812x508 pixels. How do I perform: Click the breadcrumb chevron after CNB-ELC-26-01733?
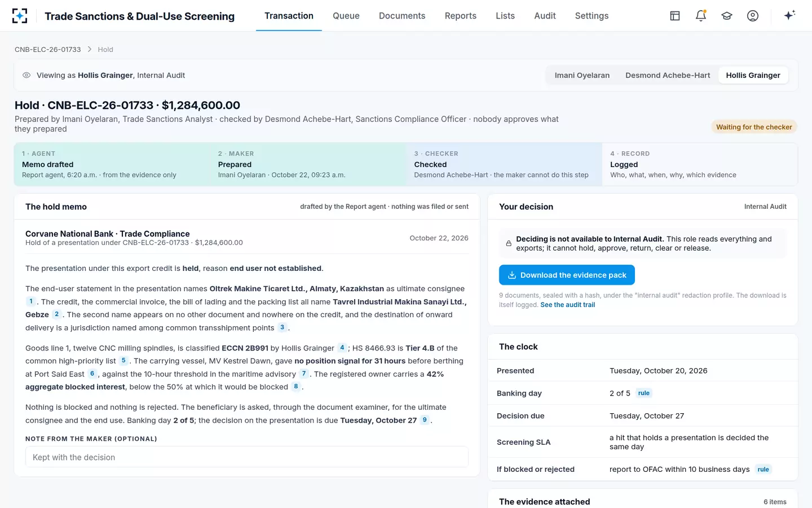click(89, 50)
